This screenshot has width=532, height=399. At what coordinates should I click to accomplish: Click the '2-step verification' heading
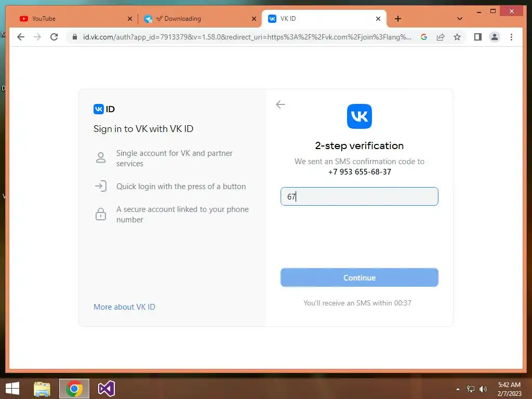(x=360, y=145)
